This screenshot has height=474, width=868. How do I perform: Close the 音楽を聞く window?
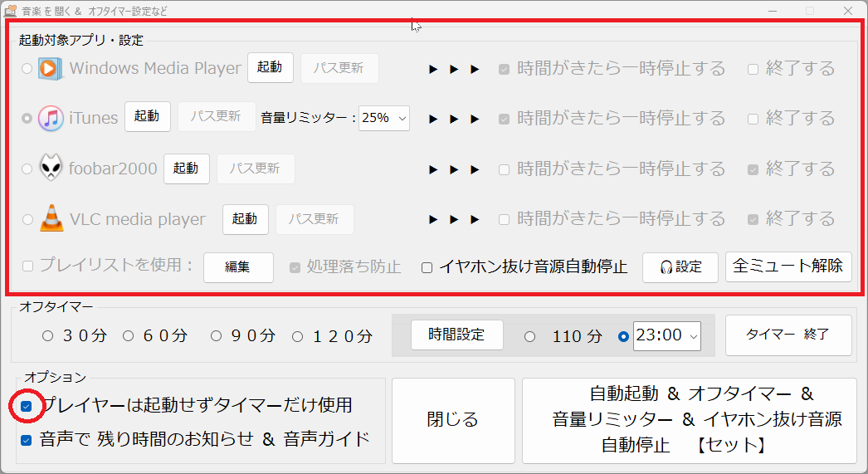[x=847, y=11]
